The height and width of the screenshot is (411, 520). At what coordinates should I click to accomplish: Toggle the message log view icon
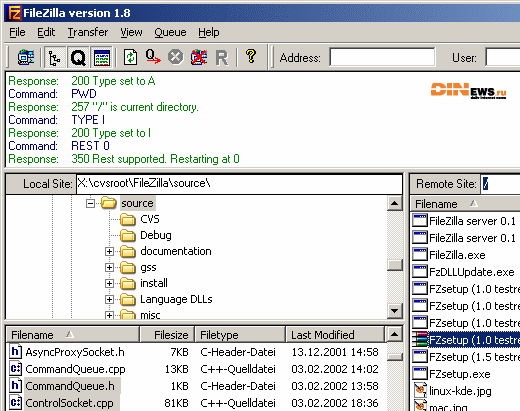(102, 58)
